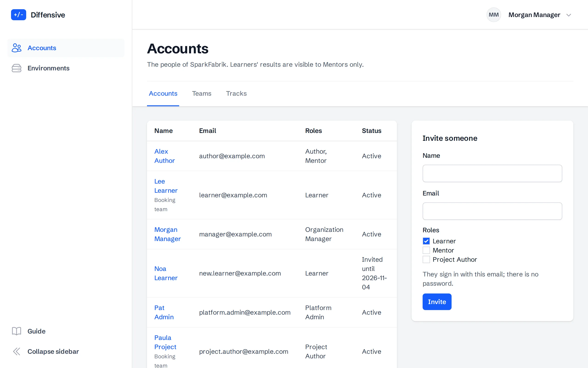The height and width of the screenshot is (368, 588).
Task: Open Noa Learner's account link
Action: click(x=166, y=273)
